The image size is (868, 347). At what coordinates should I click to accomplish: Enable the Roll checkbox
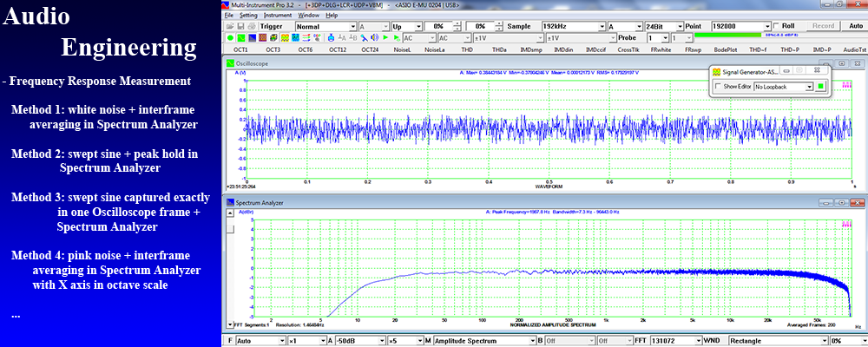click(776, 26)
